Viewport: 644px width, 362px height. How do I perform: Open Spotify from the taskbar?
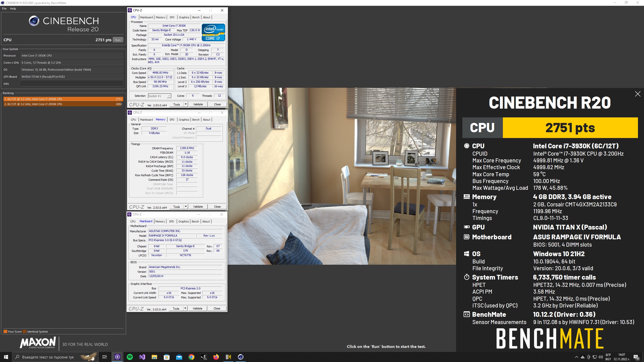130,357
